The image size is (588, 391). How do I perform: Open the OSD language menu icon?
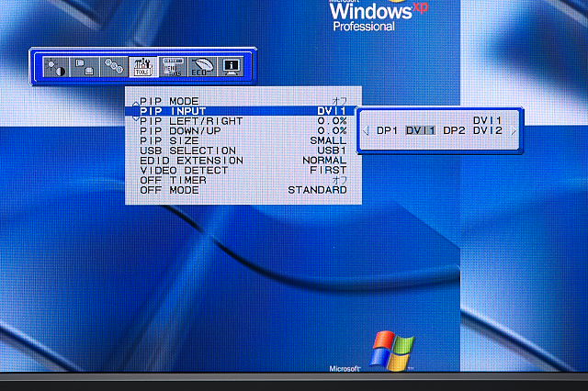point(172,67)
